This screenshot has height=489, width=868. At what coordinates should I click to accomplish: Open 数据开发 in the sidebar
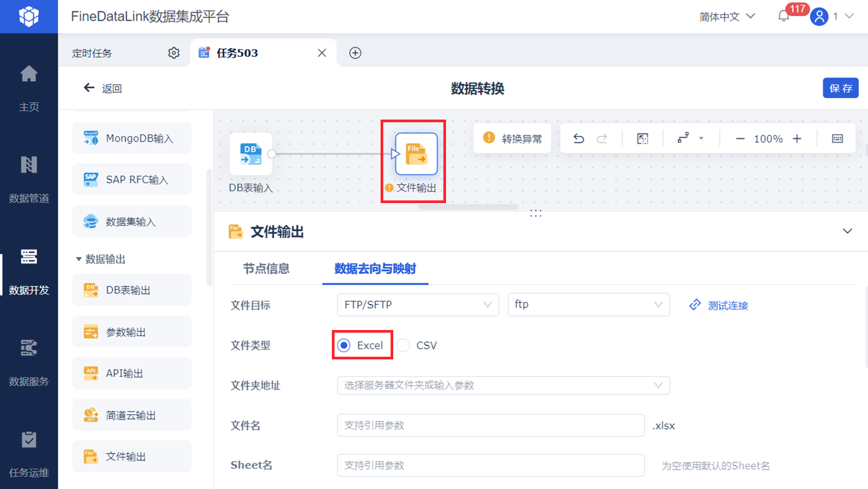[29, 271]
